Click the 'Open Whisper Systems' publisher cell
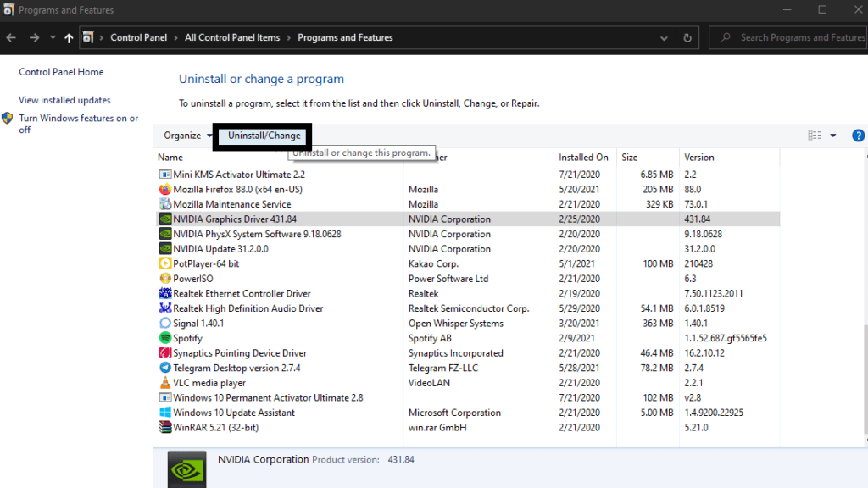This screenshot has width=868, height=488. click(x=455, y=323)
